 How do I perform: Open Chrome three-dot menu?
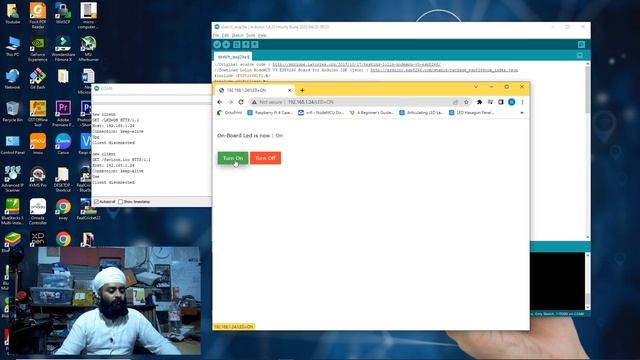(x=522, y=102)
